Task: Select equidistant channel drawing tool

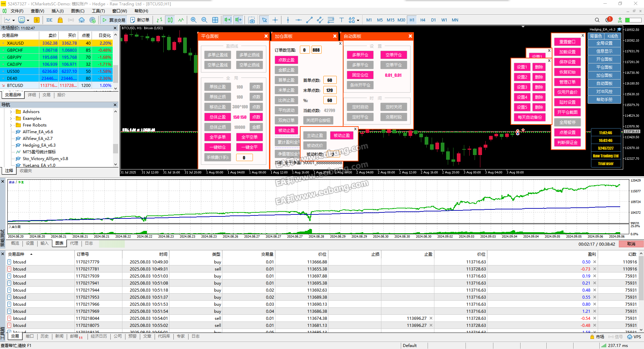Action: point(320,20)
